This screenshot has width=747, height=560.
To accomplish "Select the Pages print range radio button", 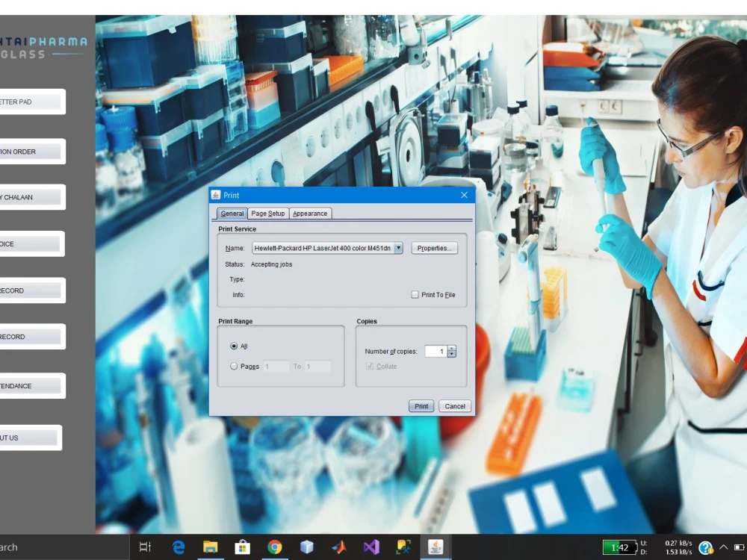I will [234, 366].
